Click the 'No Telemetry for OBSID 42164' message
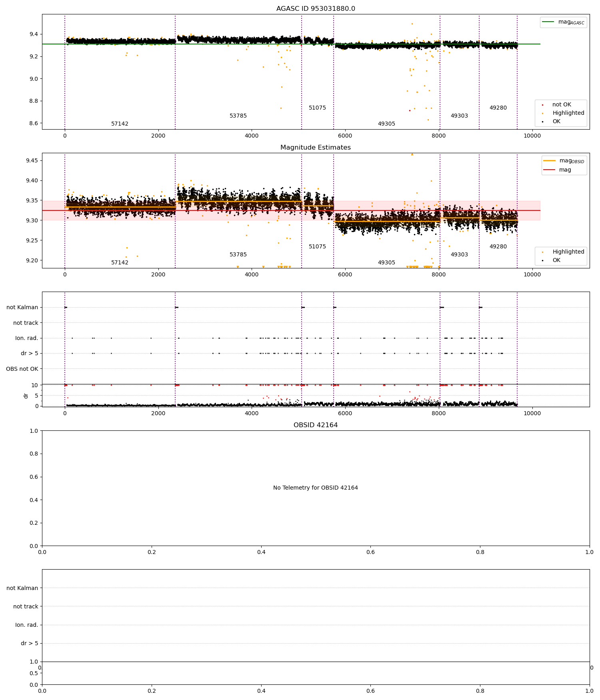This screenshot has height=700, width=600. (316, 488)
